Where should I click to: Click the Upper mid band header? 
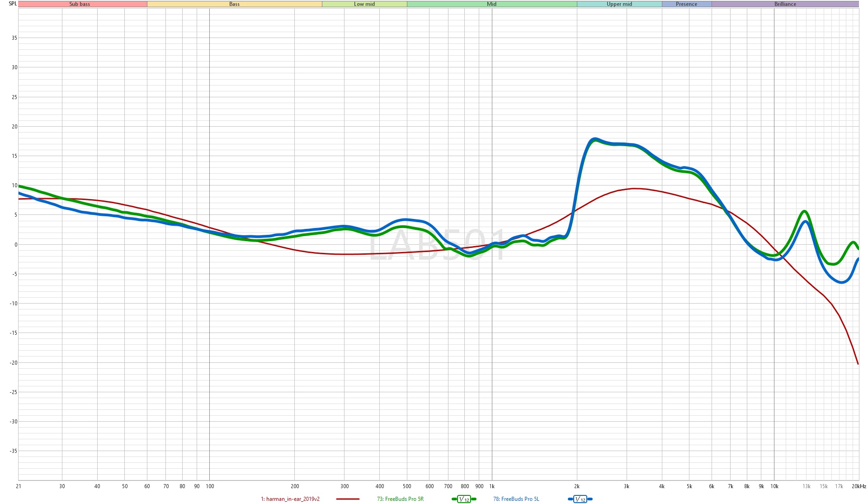click(x=619, y=4)
